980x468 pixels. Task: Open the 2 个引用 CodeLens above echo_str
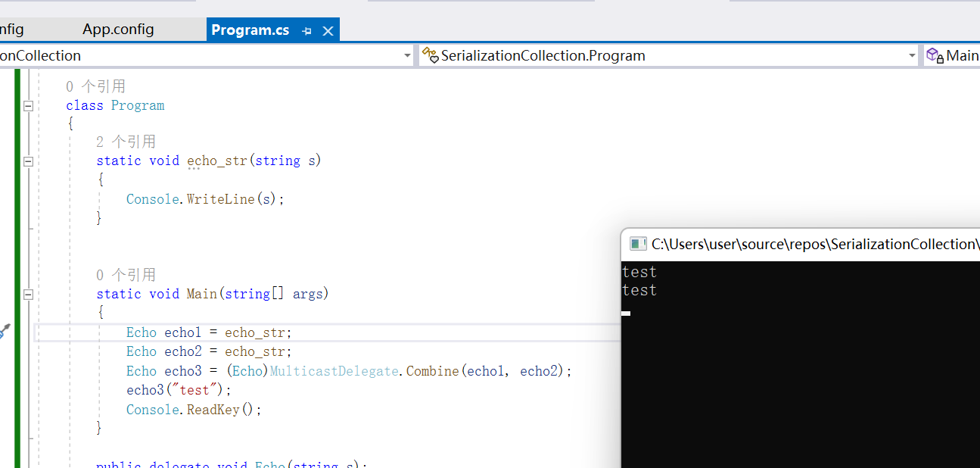(126, 142)
